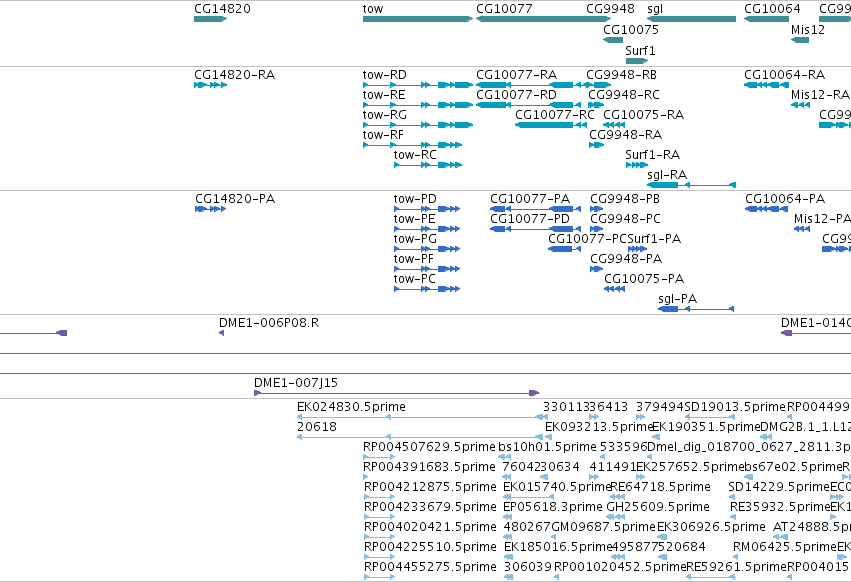Select the CG10064-PA protein feature
The width and height of the screenshot is (851, 582).
click(x=766, y=209)
